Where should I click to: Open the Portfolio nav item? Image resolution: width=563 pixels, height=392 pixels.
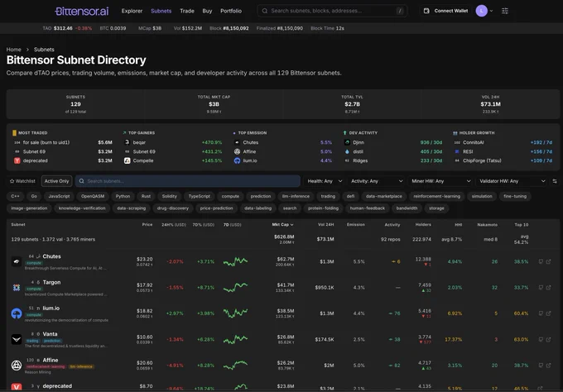point(231,11)
